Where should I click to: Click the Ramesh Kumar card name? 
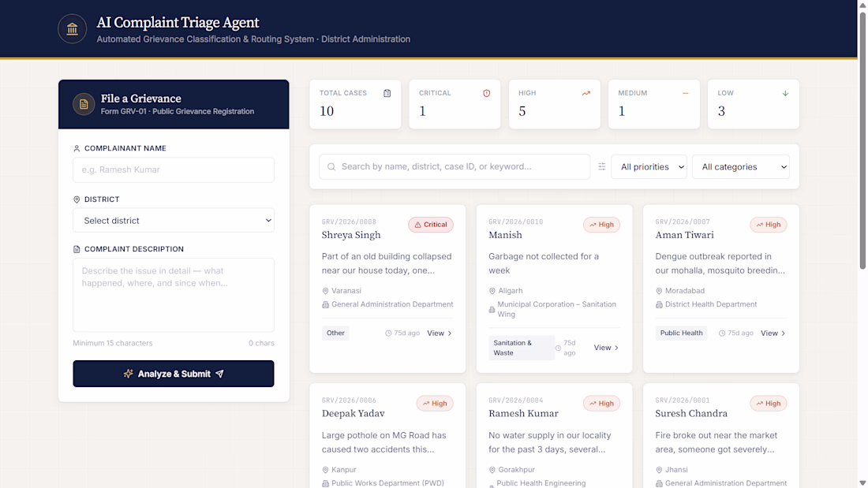click(523, 413)
